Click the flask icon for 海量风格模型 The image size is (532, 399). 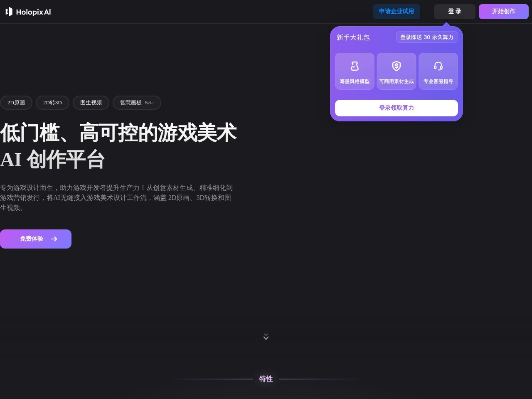(x=355, y=66)
